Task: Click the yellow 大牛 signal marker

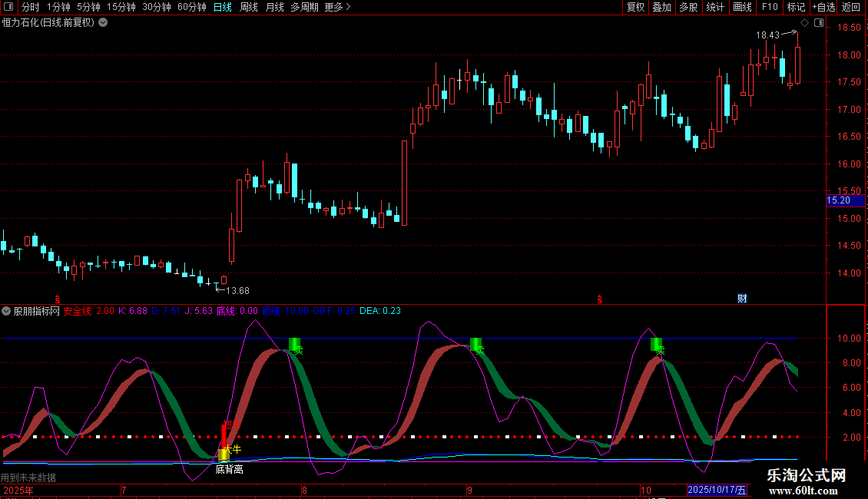Action: (224, 454)
